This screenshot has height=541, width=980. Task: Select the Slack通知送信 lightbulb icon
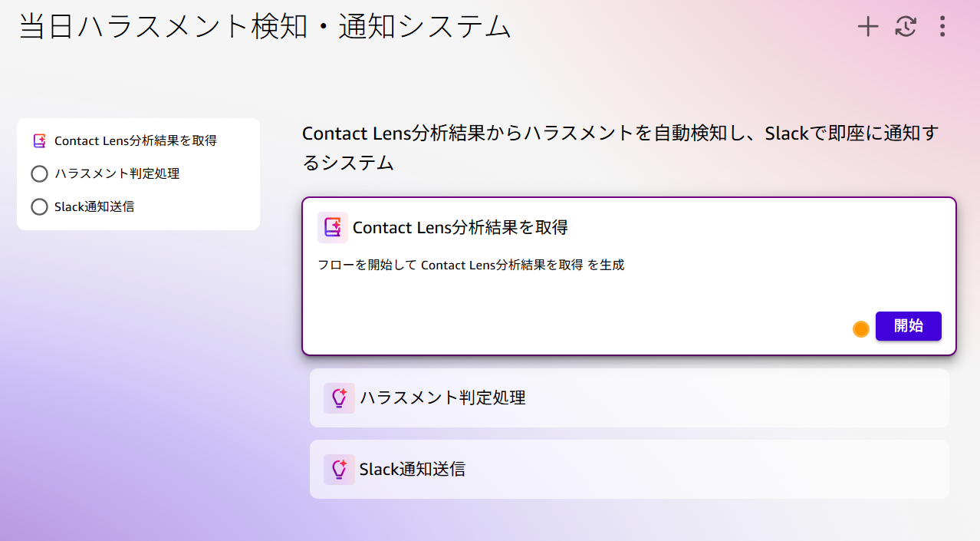pyautogui.click(x=339, y=469)
